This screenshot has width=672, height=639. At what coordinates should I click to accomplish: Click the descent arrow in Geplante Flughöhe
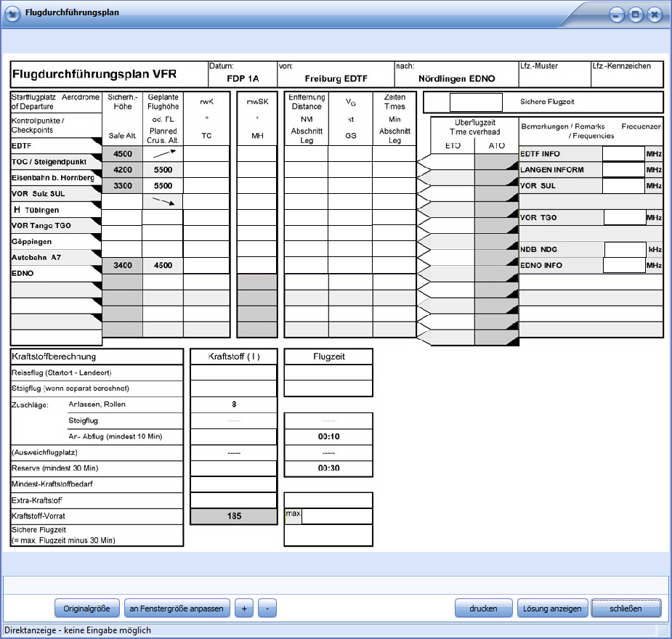163,201
